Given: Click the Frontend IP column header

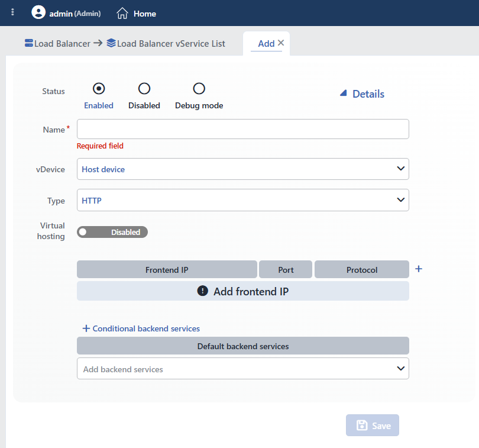Looking at the screenshot, I should (167, 269).
